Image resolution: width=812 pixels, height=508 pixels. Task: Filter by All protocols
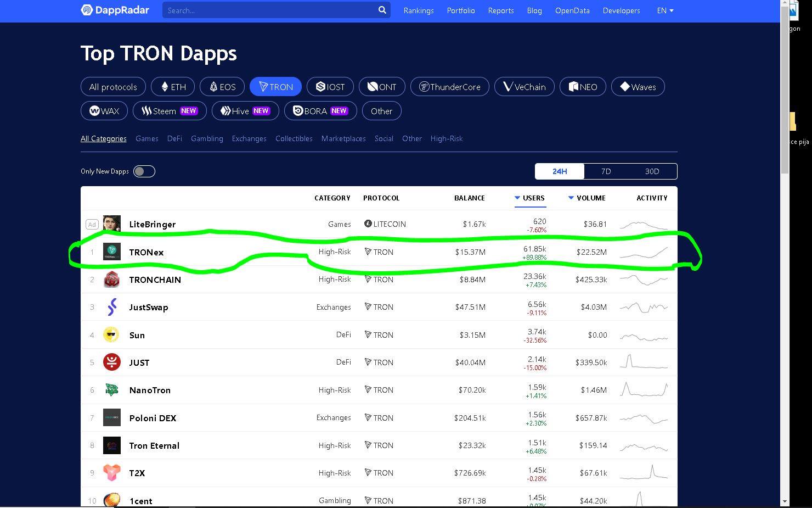[x=113, y=87]
